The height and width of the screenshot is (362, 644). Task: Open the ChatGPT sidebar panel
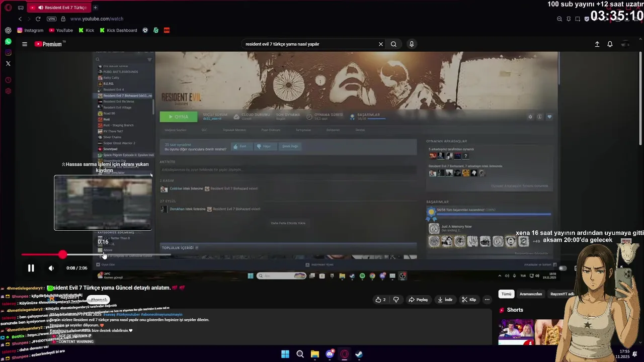click(8, 30)
